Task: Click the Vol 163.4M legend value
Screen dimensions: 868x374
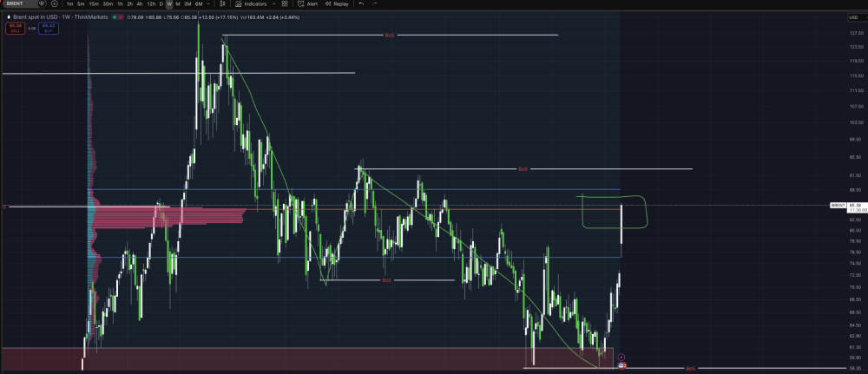Action: [253, 17]
